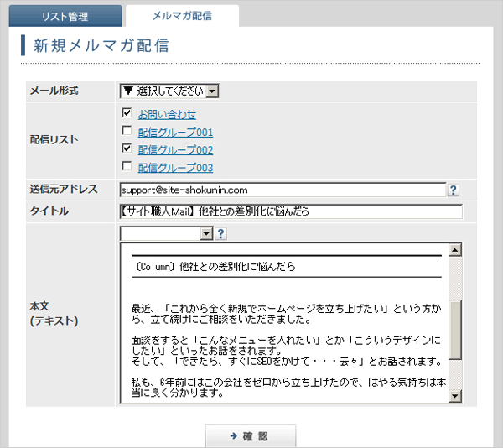This screenshot has height=448, width=503.
Task: Click help icon beside sender address field
Action: (454, 190)
